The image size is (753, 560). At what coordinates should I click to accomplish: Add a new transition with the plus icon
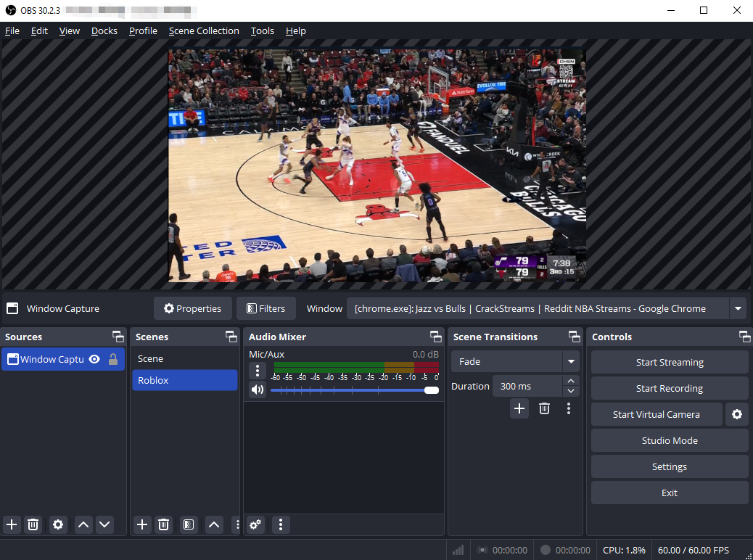(519, 408)
